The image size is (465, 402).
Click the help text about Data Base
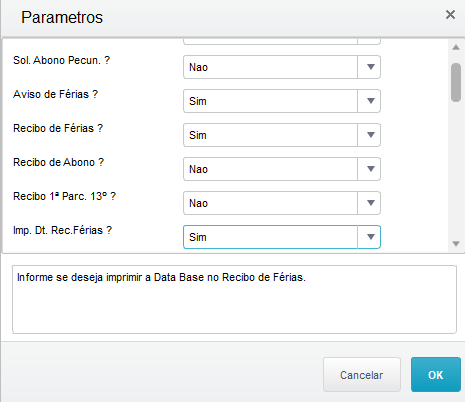tap(161, 277)
